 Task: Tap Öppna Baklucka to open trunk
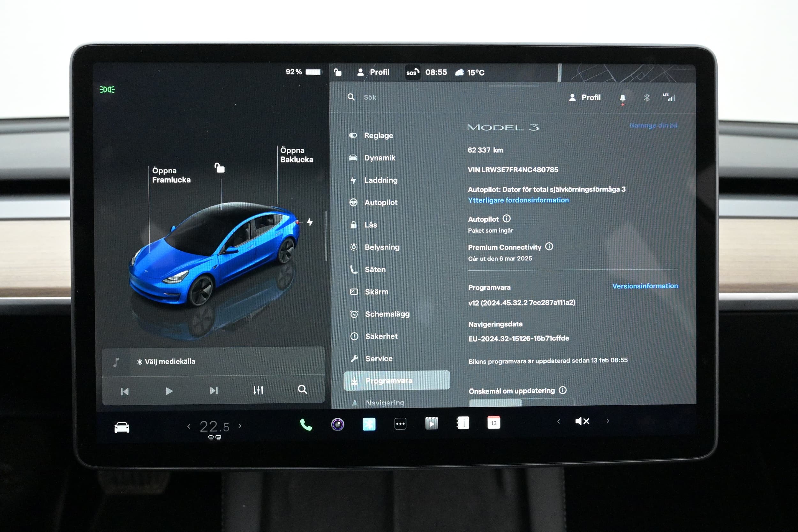coord(297,155)
